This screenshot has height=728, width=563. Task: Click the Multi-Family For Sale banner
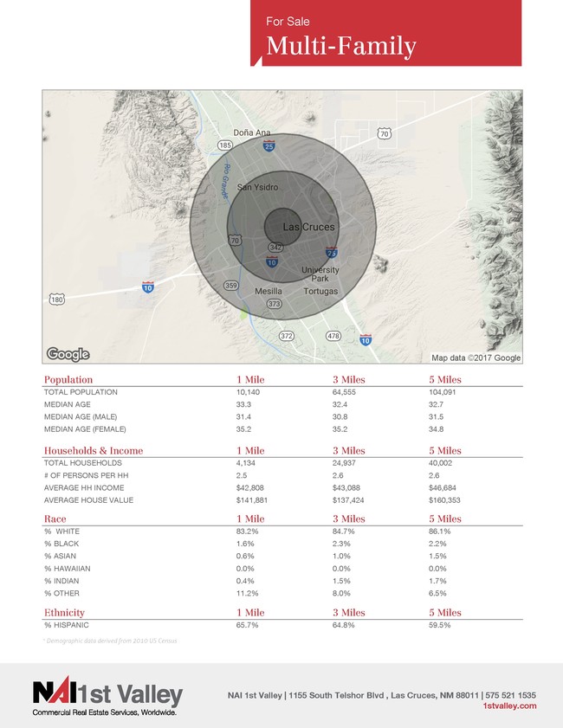385,33
